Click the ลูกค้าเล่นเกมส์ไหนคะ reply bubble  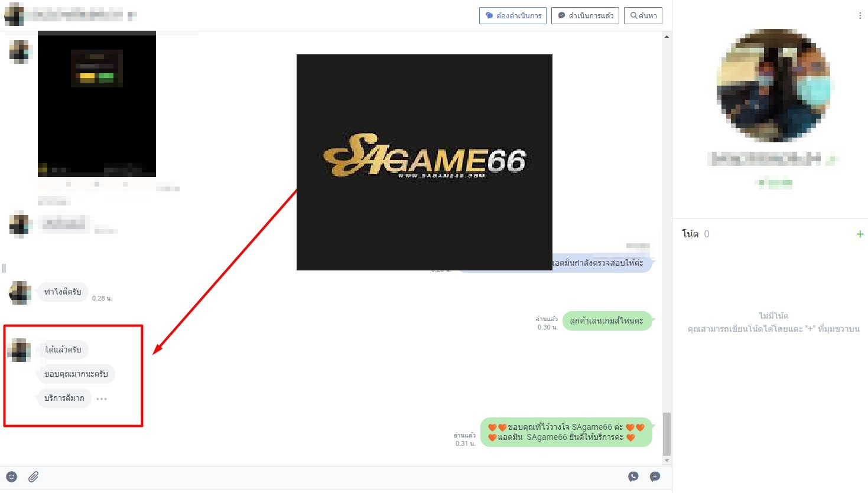coord(606,321)
